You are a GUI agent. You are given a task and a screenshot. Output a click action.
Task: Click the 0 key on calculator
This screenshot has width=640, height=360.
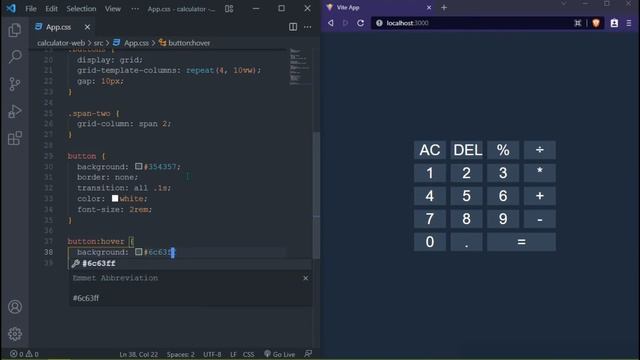click(x=429, y=242)
